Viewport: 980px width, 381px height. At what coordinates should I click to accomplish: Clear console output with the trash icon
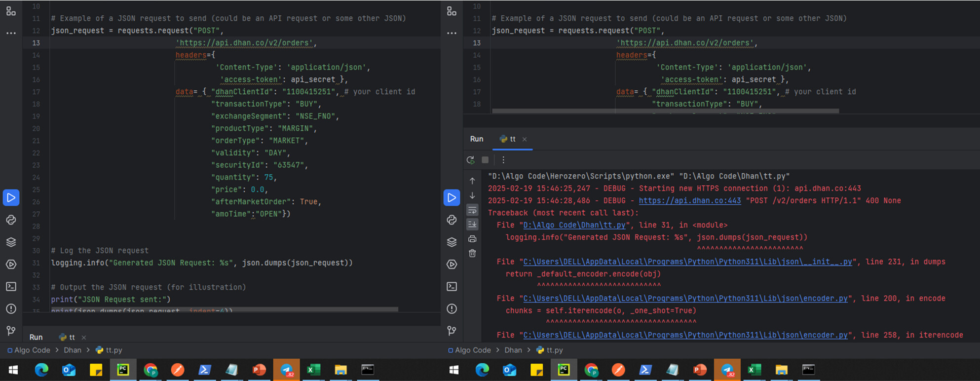coord(472,253)
